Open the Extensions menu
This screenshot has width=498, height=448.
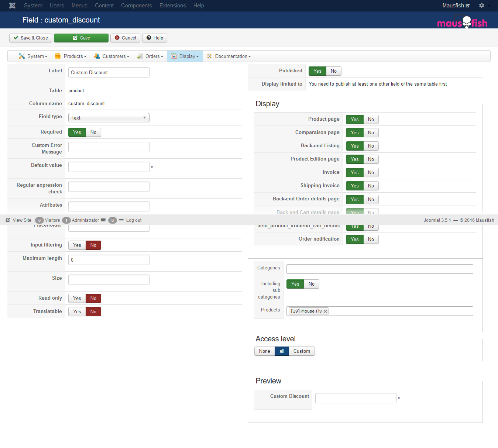(173, 6)
